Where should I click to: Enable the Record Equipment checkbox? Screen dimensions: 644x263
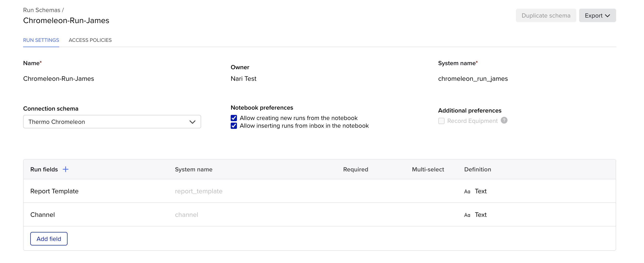(441, 121)
